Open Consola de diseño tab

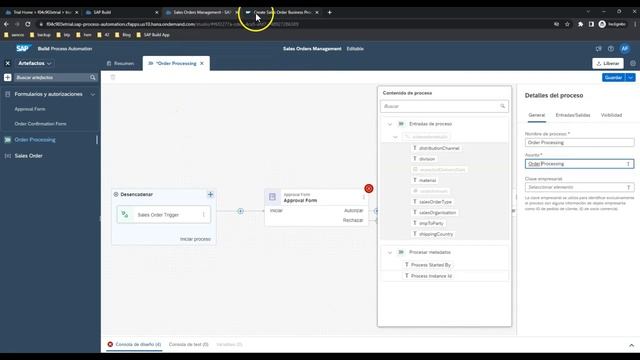(134, 344)
